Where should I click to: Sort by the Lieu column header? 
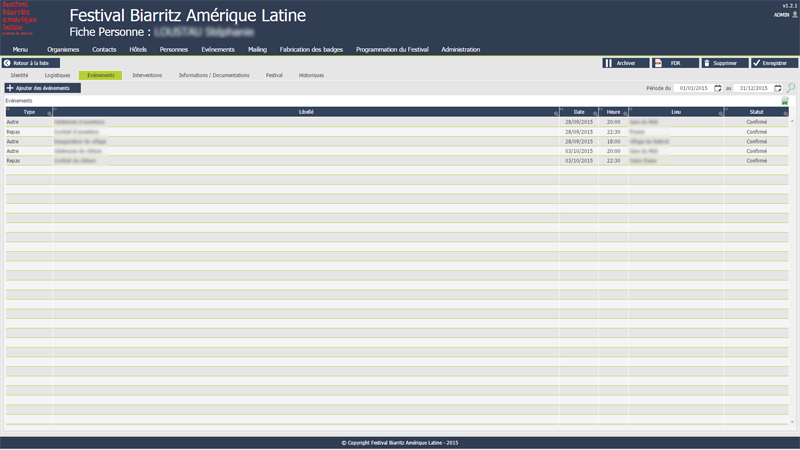676,112
